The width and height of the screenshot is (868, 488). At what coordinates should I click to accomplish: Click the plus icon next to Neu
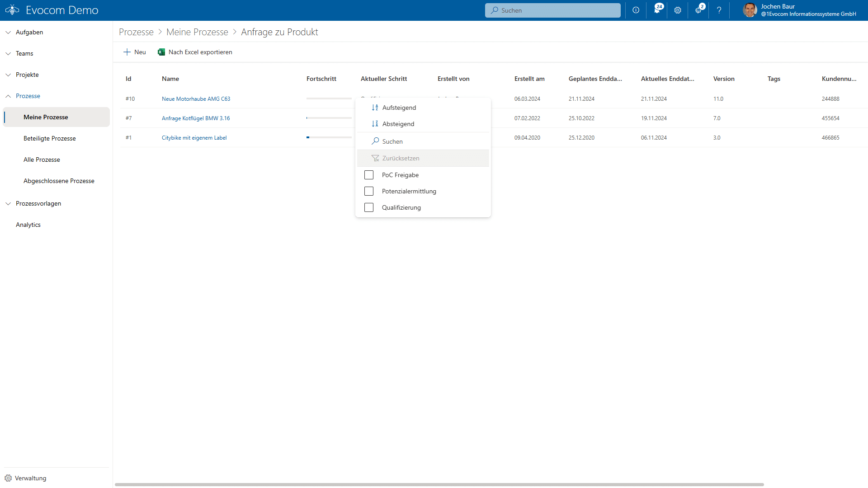pos(127,52)
